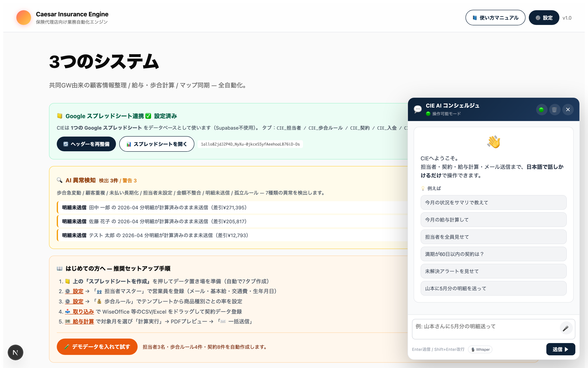Start voice input with microphone icon

[566, 328]
